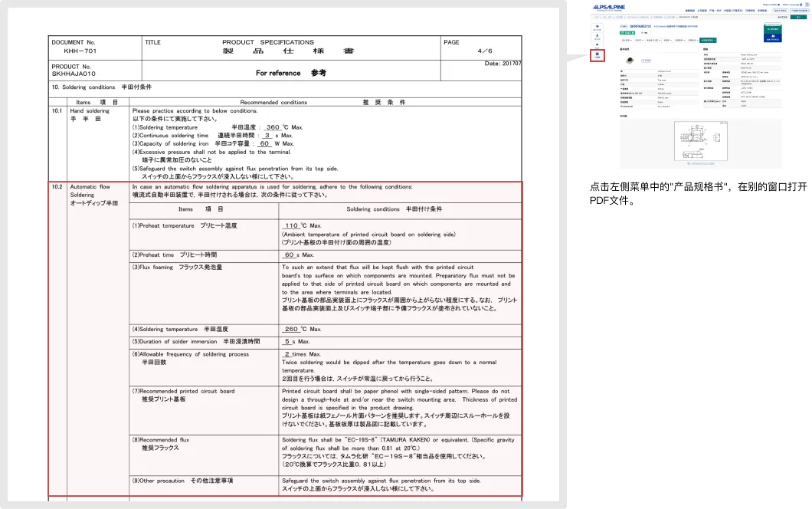Image resolution: width=812 pixels, height=509 pixels.
Task: Open the 产品 (Products) navigation menu item
Action: [x=710, y=11]
